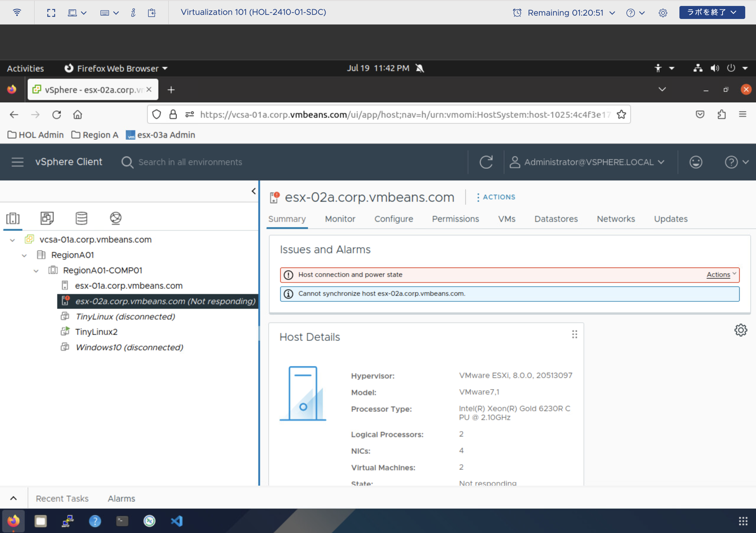Open the feedback smiley icon
756x533 pixels.
coord(695,162)
